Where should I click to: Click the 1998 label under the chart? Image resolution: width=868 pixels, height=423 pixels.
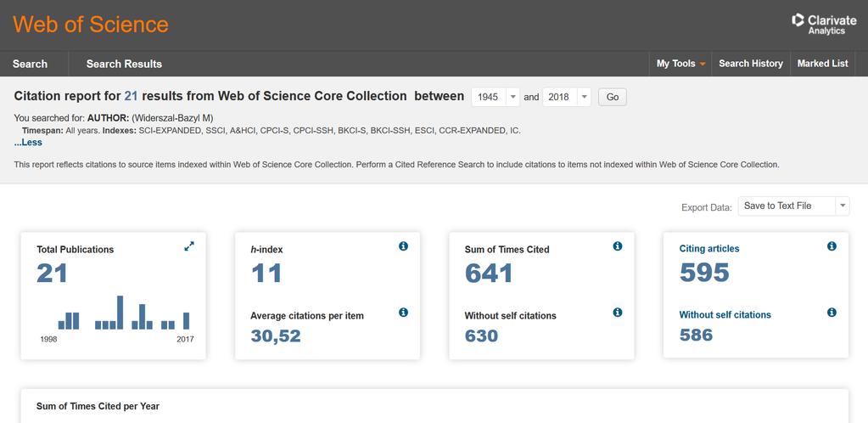tap(48, 339)
